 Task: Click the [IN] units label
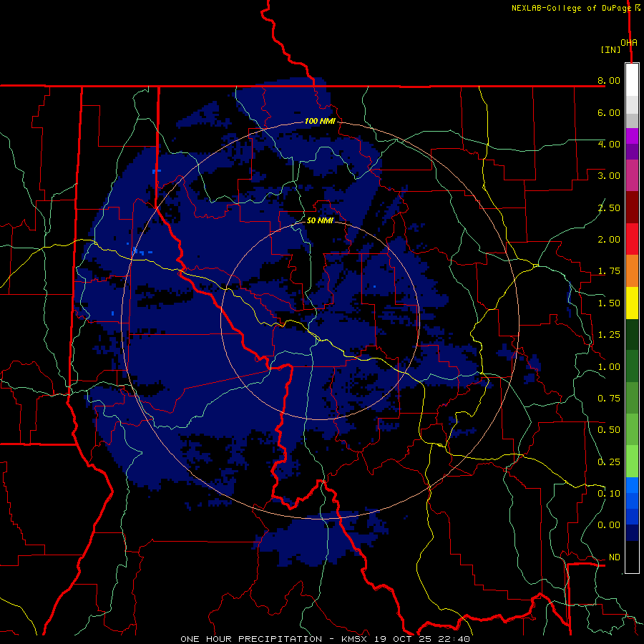click(610, 49)
